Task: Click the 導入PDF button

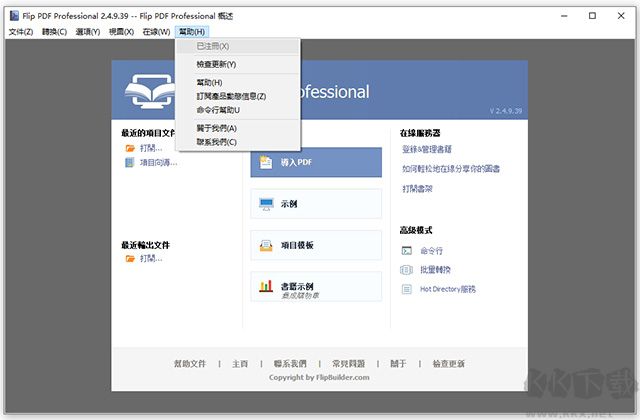Action: pos(316,162)
